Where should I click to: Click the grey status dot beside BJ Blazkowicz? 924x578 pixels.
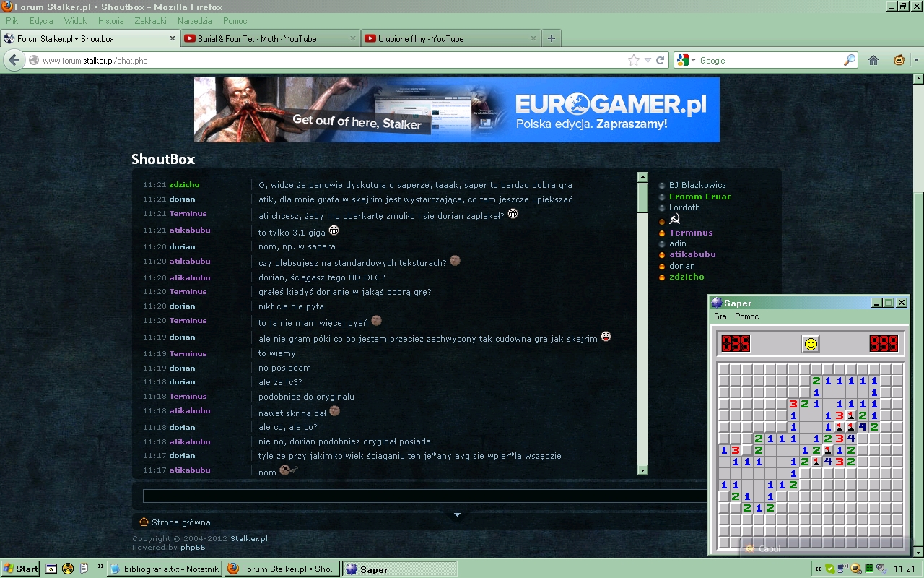point(662,186)
